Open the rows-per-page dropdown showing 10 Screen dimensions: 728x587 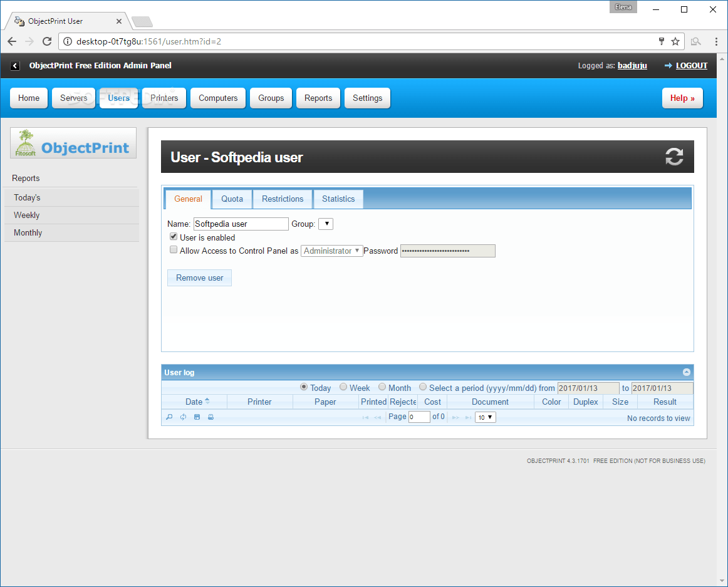[486, 417]
